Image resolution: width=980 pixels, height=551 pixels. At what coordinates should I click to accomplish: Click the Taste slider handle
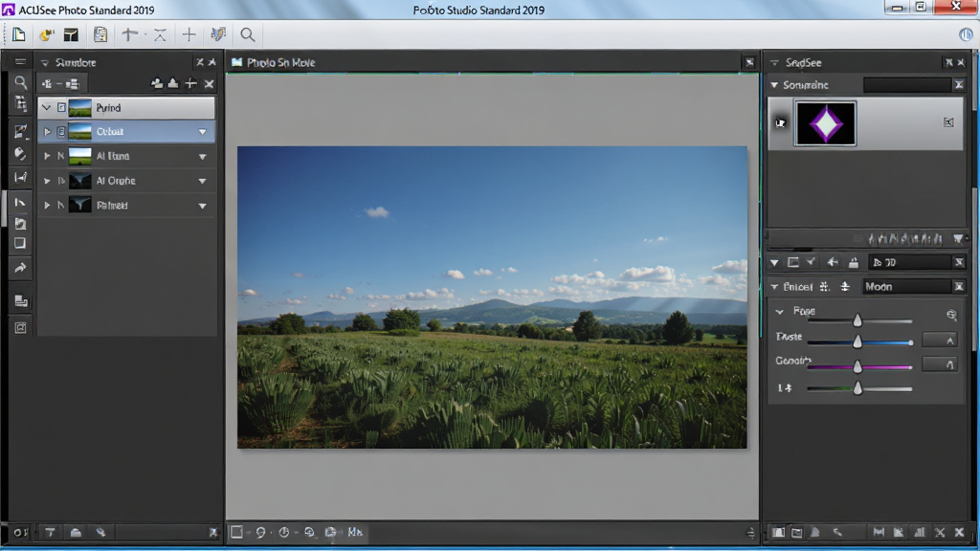857,342
